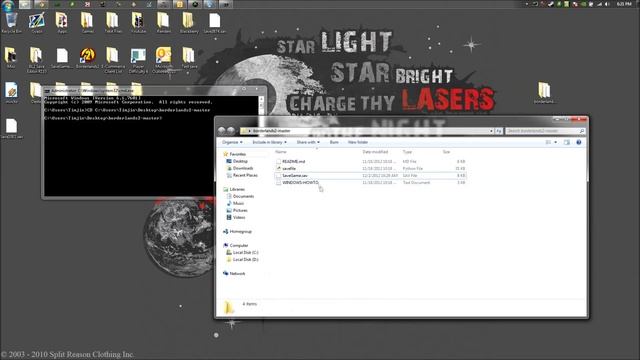Show hidden tray icons arrow
This screenshot has height=360, width=640.
527,4
